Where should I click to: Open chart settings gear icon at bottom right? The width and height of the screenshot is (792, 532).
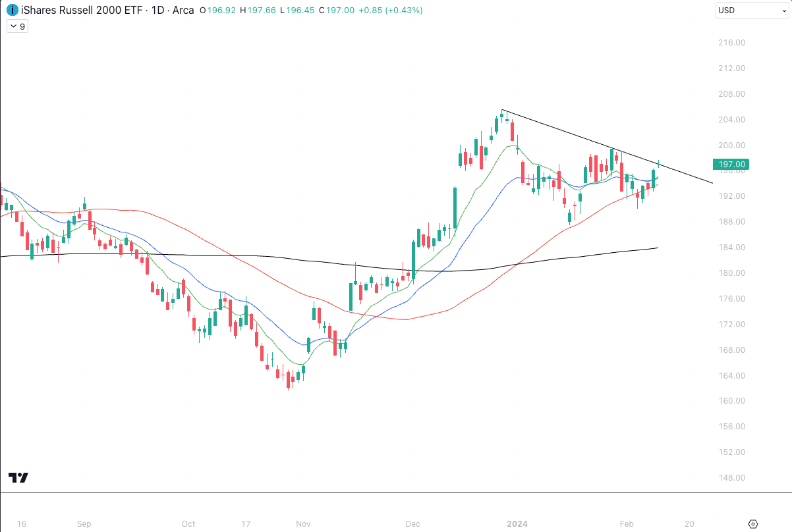(754, 524)
